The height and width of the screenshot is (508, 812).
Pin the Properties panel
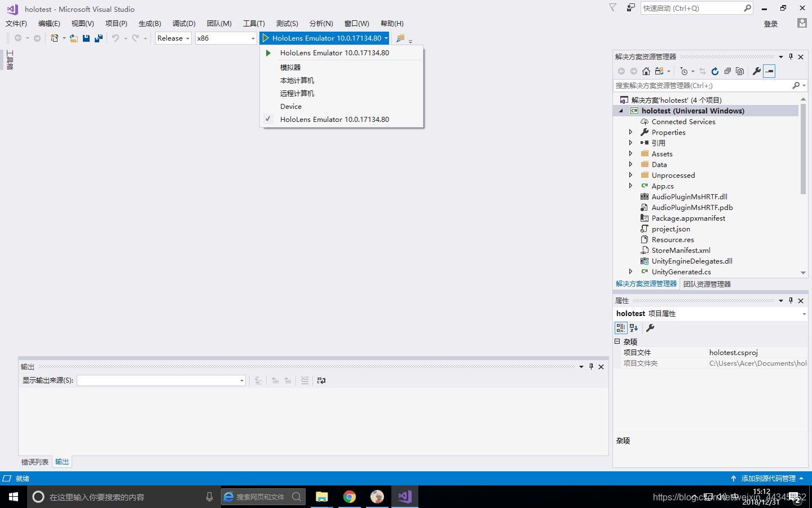(791, 300)
